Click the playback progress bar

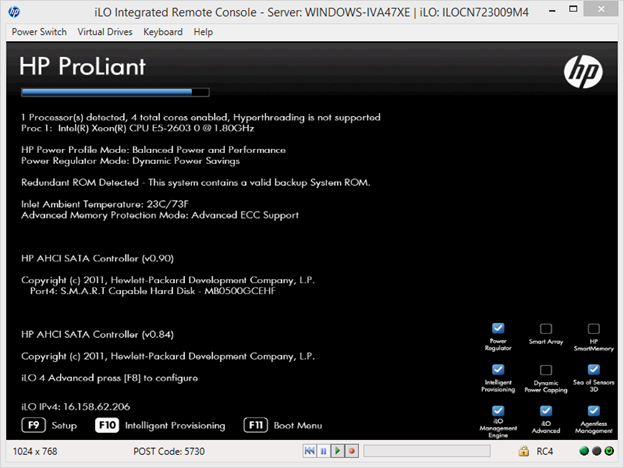427,451
